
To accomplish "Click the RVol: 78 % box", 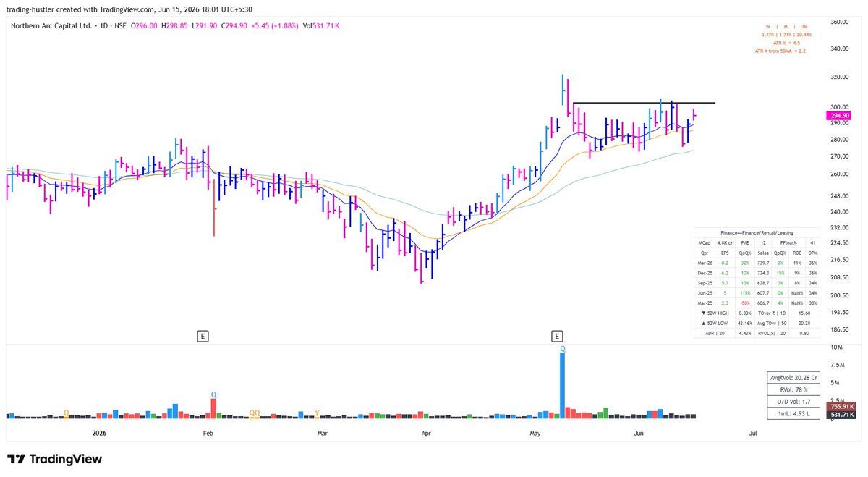I will click(795, 389).
